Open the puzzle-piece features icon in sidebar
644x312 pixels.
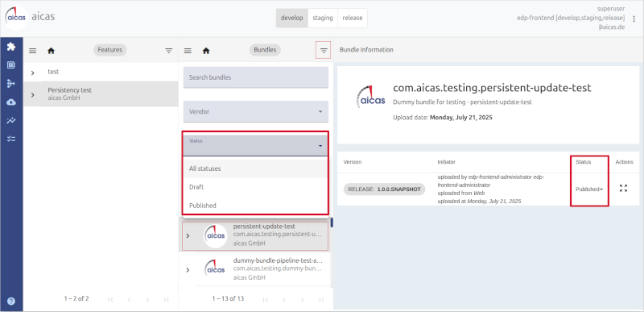(11, 46)
